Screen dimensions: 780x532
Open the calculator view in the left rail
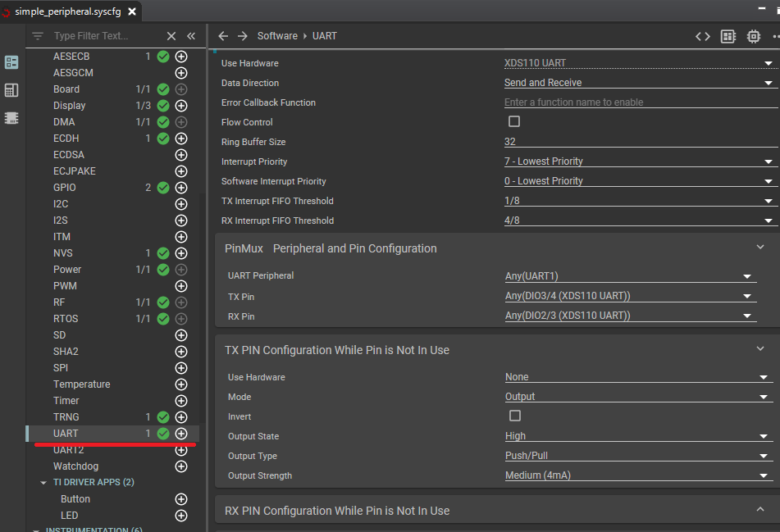11,90
